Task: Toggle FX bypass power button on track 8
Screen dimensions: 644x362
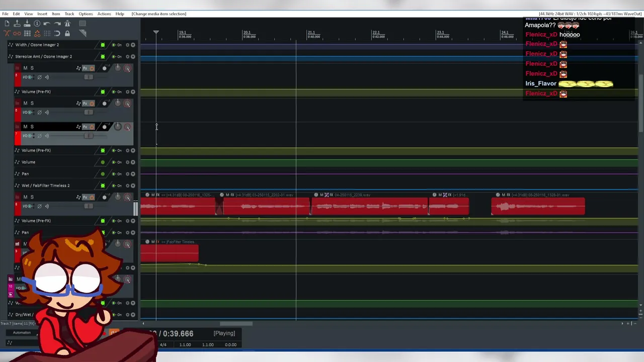Action: (92, 197)
